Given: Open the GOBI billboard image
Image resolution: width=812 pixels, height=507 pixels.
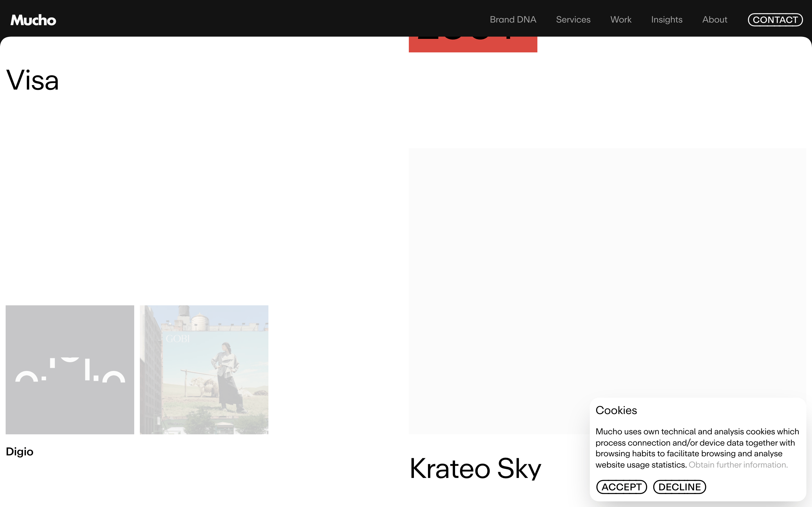Looking at the screenshot, I should pos(204,370).
